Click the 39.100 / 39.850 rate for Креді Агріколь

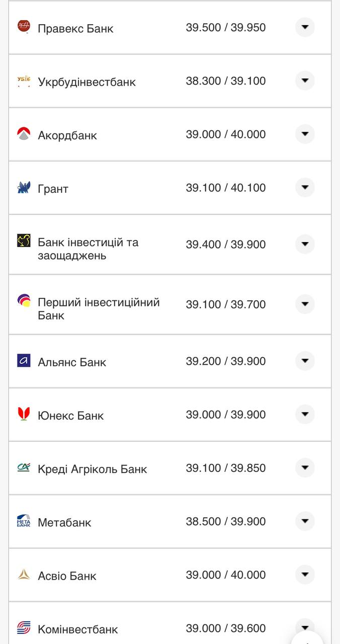click(x=226, y=467)
